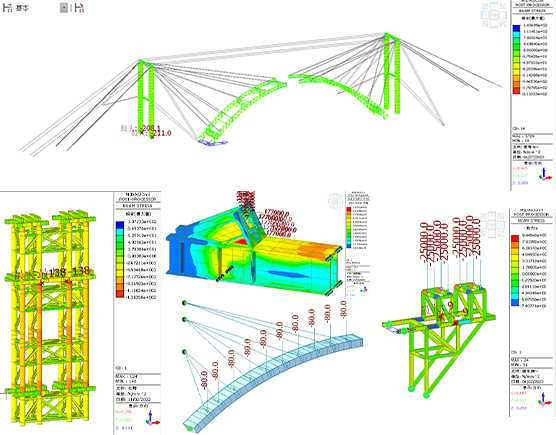Select the bottom view button in the bridge view cube
556x435 pixels.
(494, 24)
